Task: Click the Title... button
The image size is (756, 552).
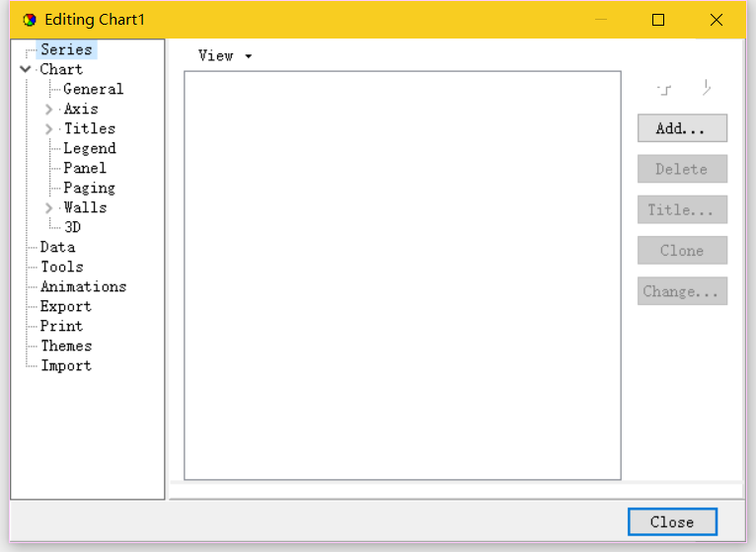Action: tap(682, 209)
